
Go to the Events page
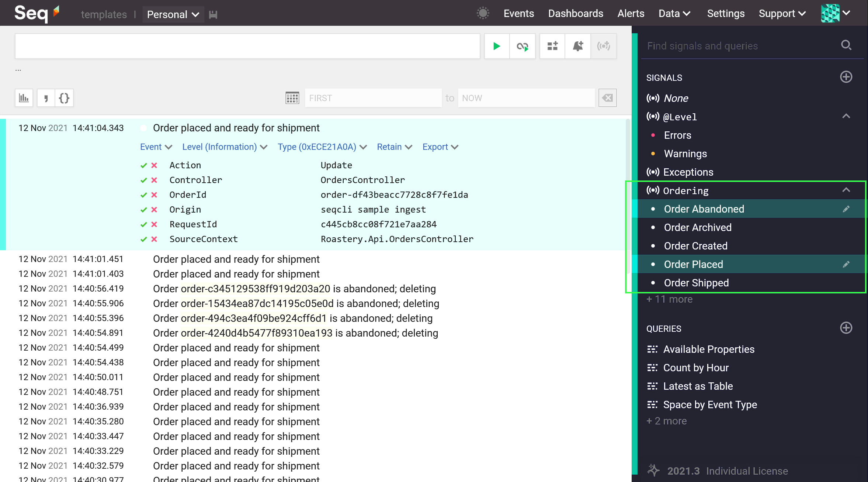pos(518,13)
